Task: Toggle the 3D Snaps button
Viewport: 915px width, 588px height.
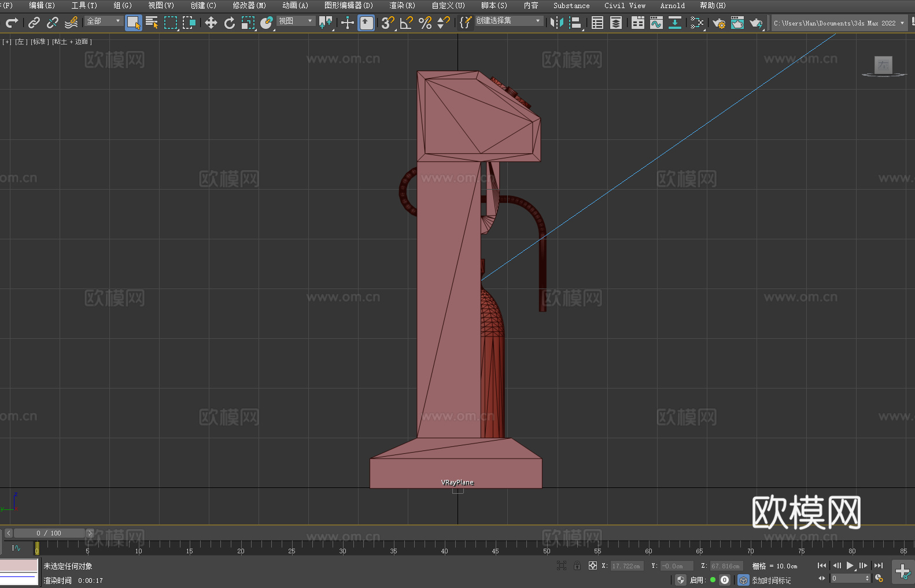Action: click(387, 23)
